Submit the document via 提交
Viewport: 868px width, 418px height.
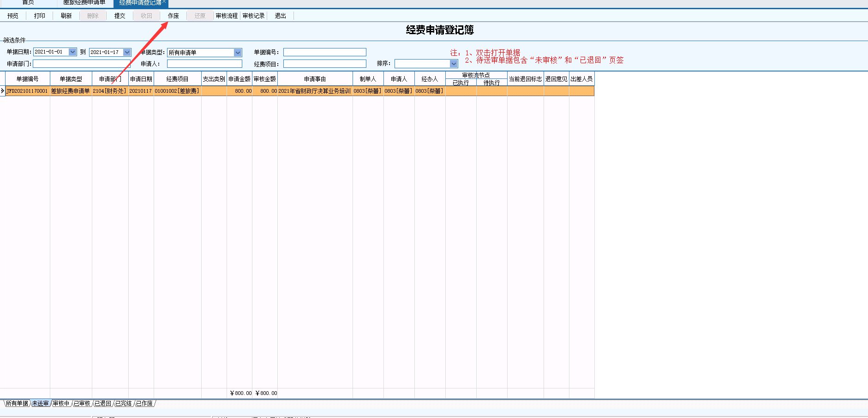pos(120,16)
